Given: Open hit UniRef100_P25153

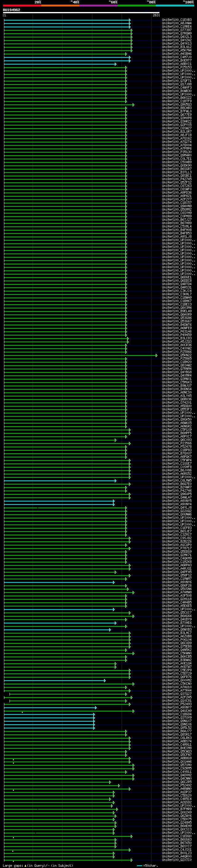Looking at the screenshot, I should click(177, 67).
